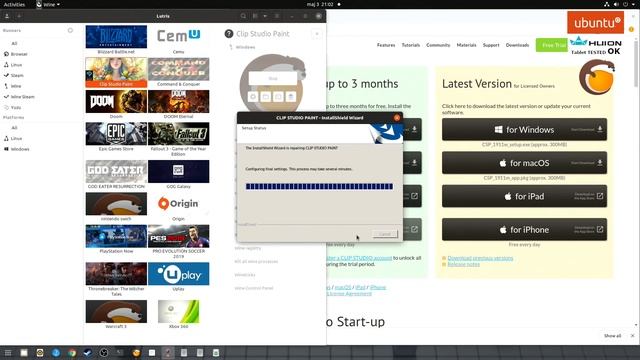Screen dimensions: 640x360
Task: Open Activities overview
Action: 14,4
